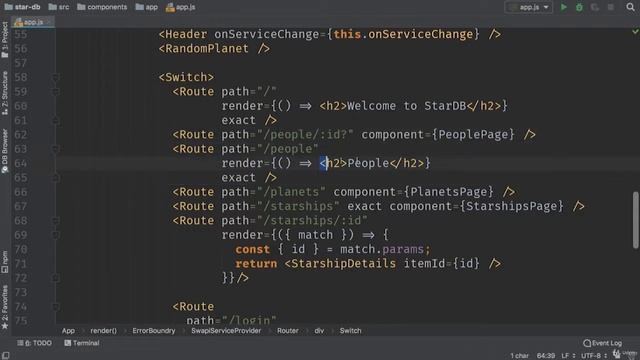Collapse the Route fold at line 59

[56, 91]
